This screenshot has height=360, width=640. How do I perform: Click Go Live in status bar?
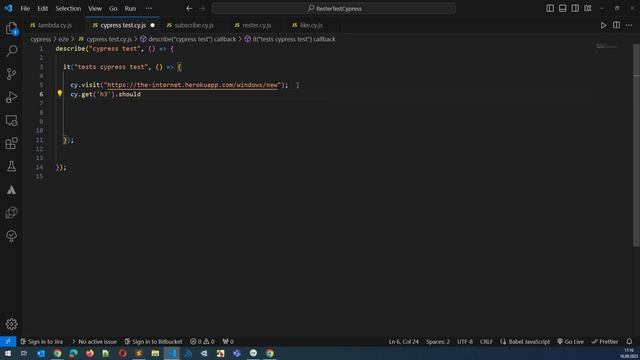coord(571,341)
